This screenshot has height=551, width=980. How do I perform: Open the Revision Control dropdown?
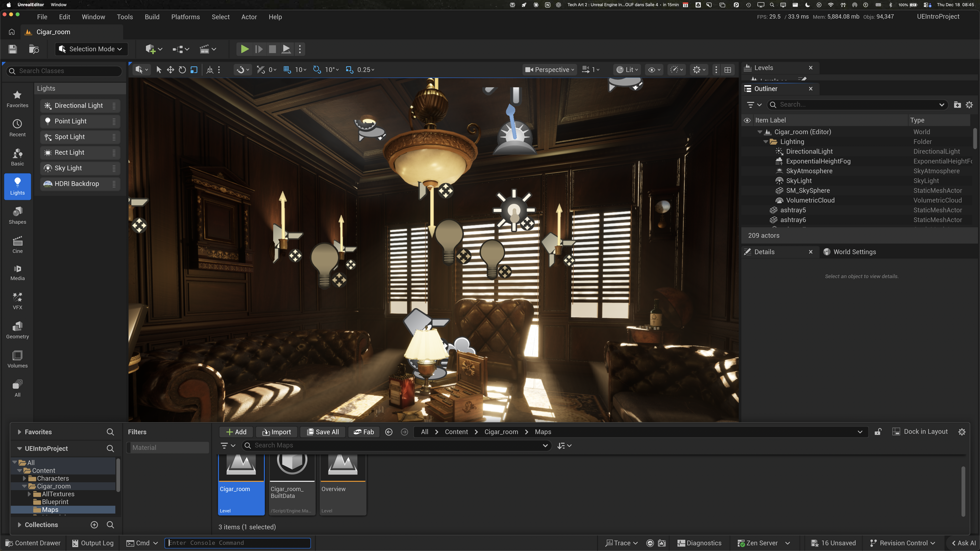click(x=902, y=543)
